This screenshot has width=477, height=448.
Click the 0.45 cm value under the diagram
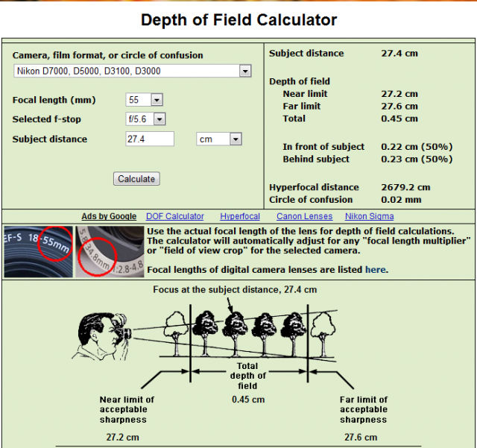point(248,400)
